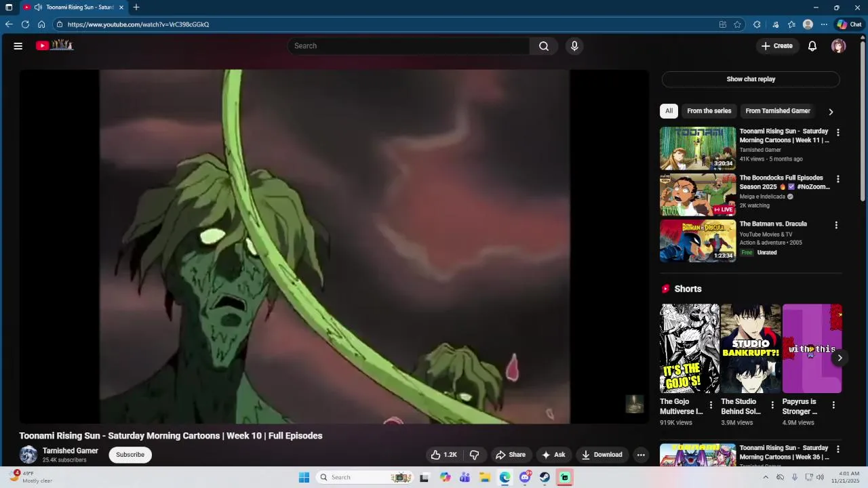Show next Shorts with arrow

coord(840,358)
